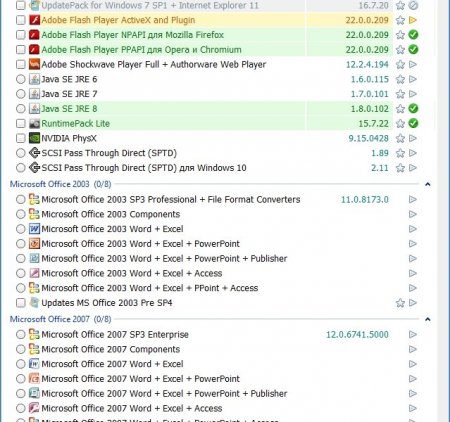Viewport: 450px width, 422px height.
Task: Select Microsoft Office 2003 Word + Excel option
Action: pos(21,229)
